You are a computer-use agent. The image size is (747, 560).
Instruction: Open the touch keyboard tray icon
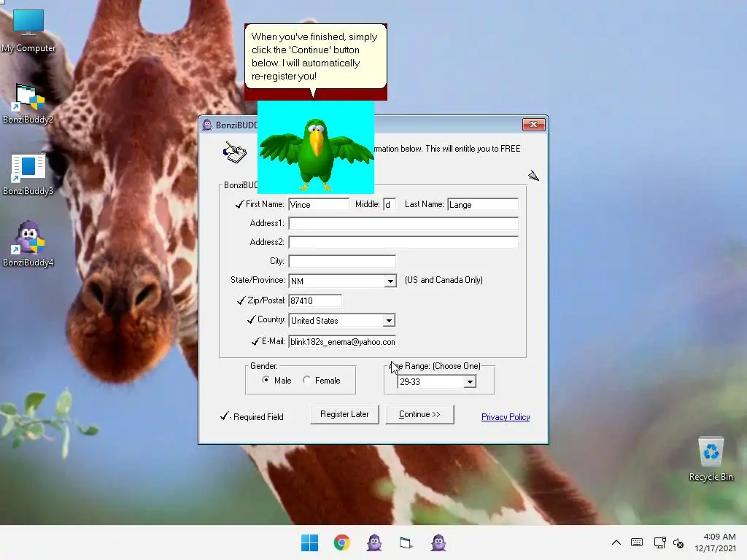pyautogui.click(x=637, y=542)
